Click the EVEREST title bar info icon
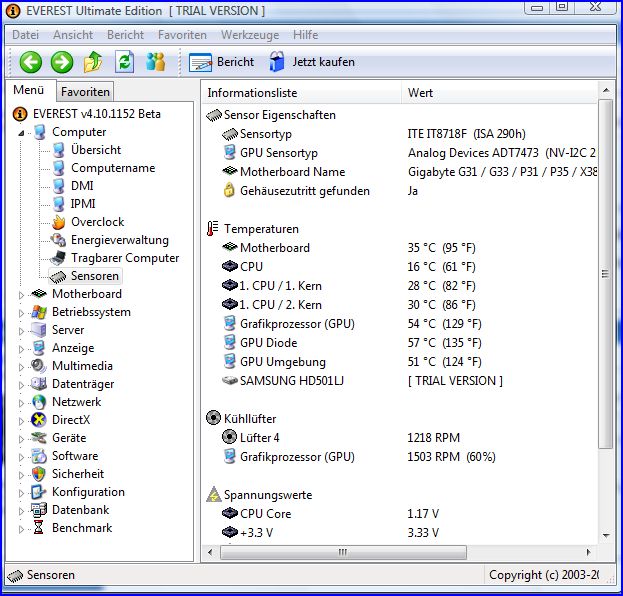623x596 pixels. pyautogui.click(x=12, y=10)
